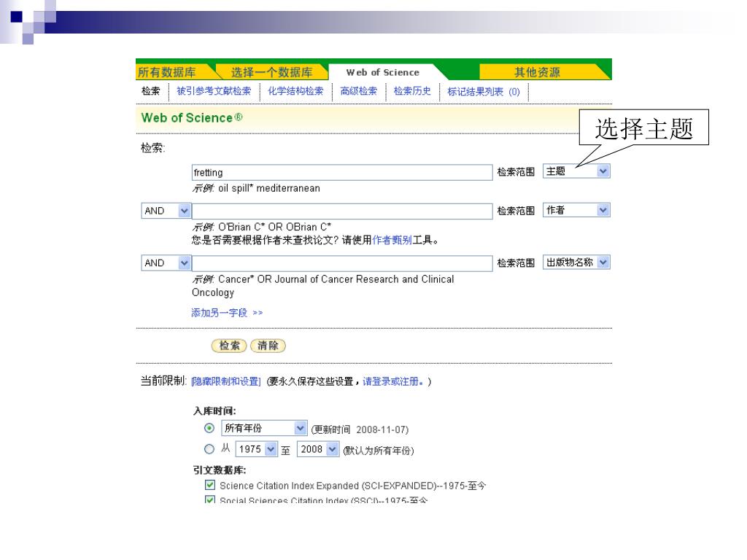Click the third search input field
747x560 pixels.
[x=342, y=263]
